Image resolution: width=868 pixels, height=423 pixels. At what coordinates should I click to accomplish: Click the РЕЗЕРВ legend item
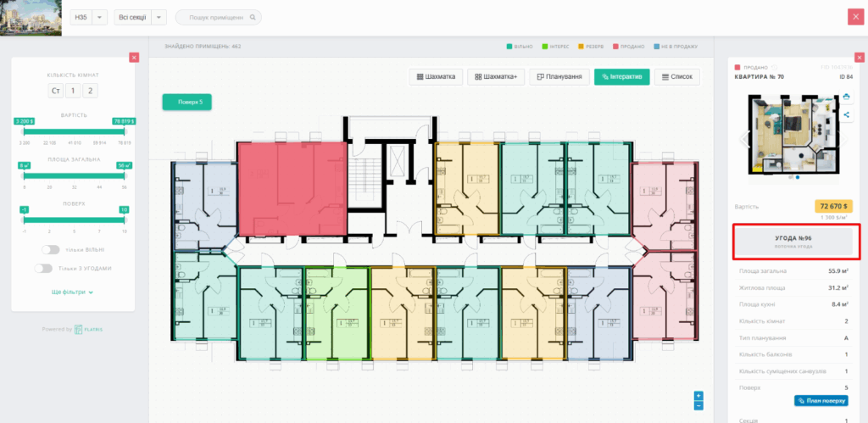tap(591, 47)
